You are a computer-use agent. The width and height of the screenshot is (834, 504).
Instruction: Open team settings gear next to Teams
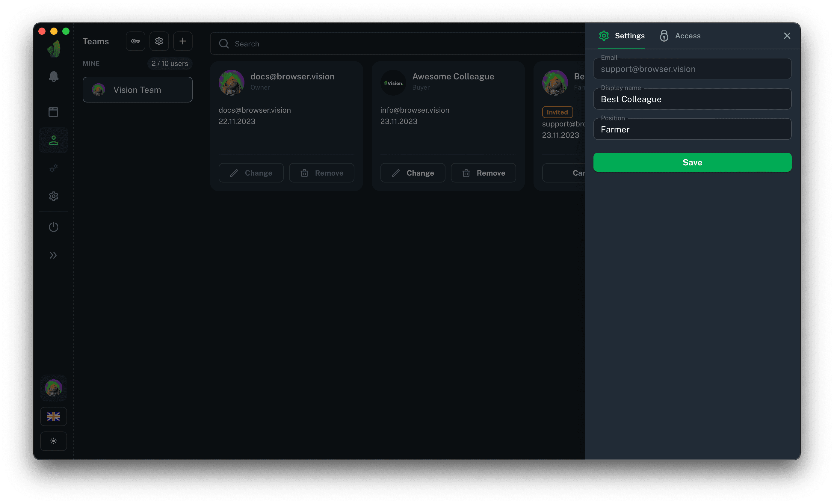tap(159, 41)
